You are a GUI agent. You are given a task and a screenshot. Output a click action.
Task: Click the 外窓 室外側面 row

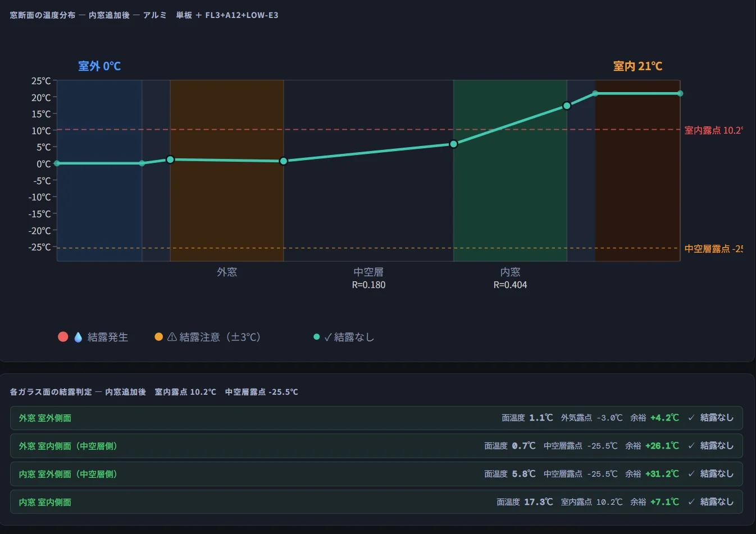coord(376,418)
